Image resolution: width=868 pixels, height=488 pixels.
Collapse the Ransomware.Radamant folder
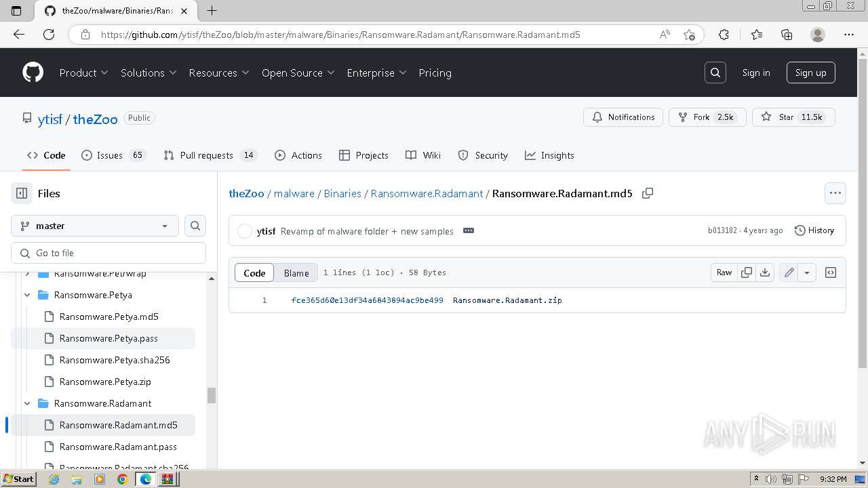27,403
